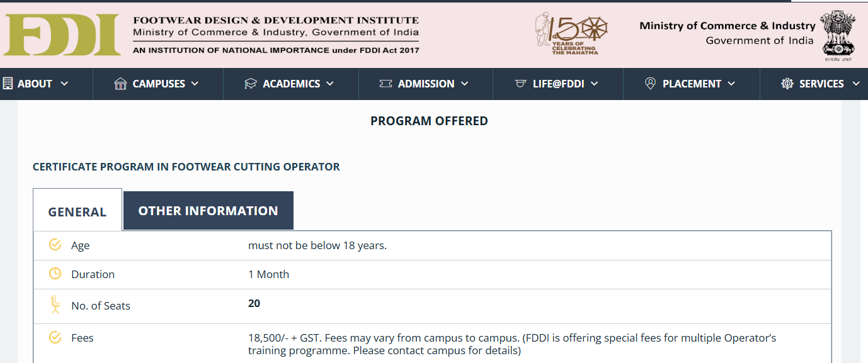Image resolution: width=868 pixels, height=363 pixels.
Task: Open the Admission menu
Action: pos(426,84)
